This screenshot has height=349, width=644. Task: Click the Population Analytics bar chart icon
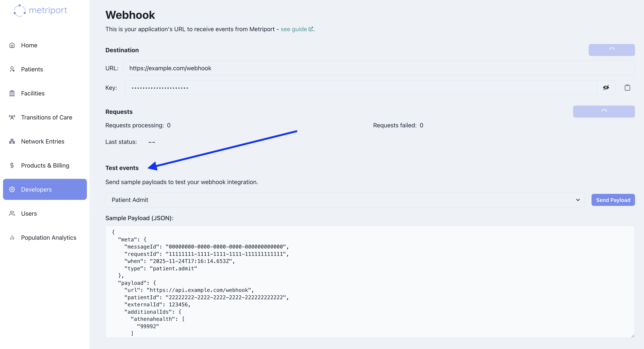[12, 237]
